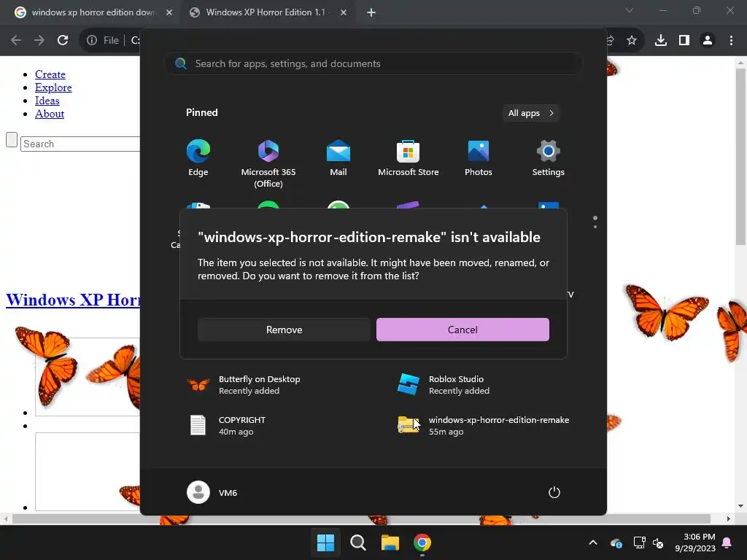
Task: Open Microsoft Store from pinned apps
Action: click(x=409, y=158)
